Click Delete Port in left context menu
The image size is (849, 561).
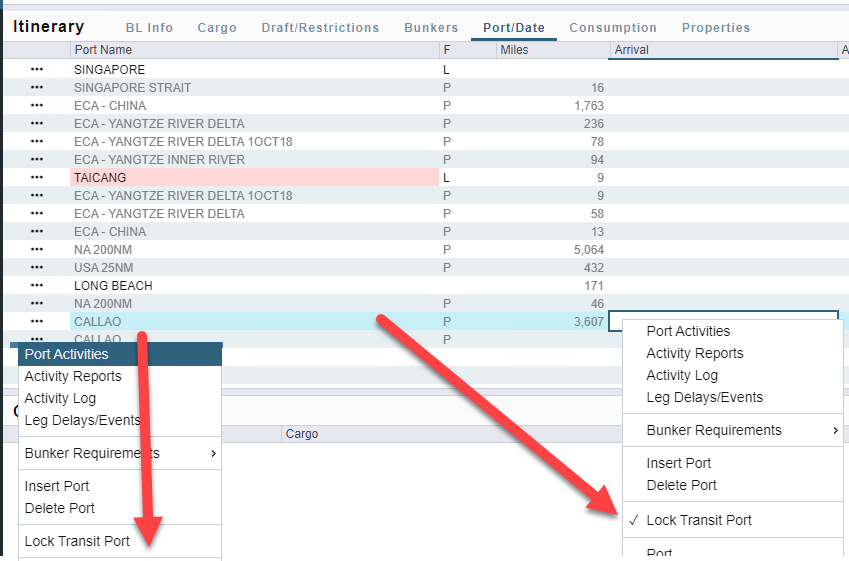coord(60,508)
